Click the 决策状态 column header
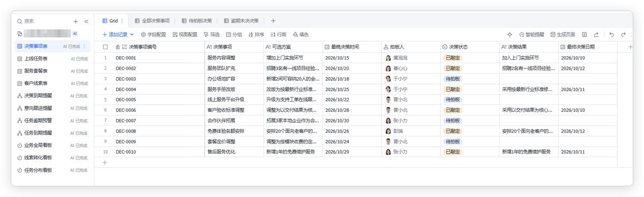 (x=470, y=47)
